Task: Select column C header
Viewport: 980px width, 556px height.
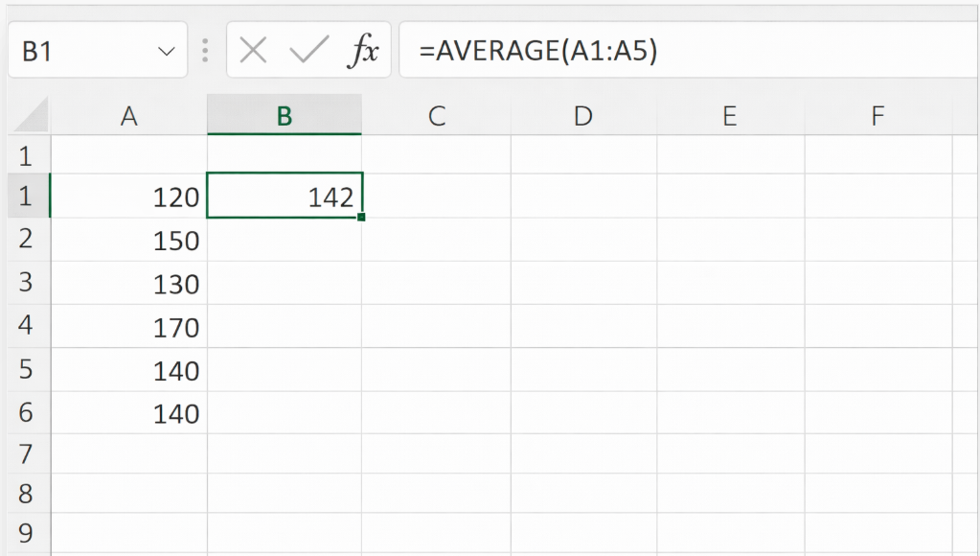Action: 436,116
